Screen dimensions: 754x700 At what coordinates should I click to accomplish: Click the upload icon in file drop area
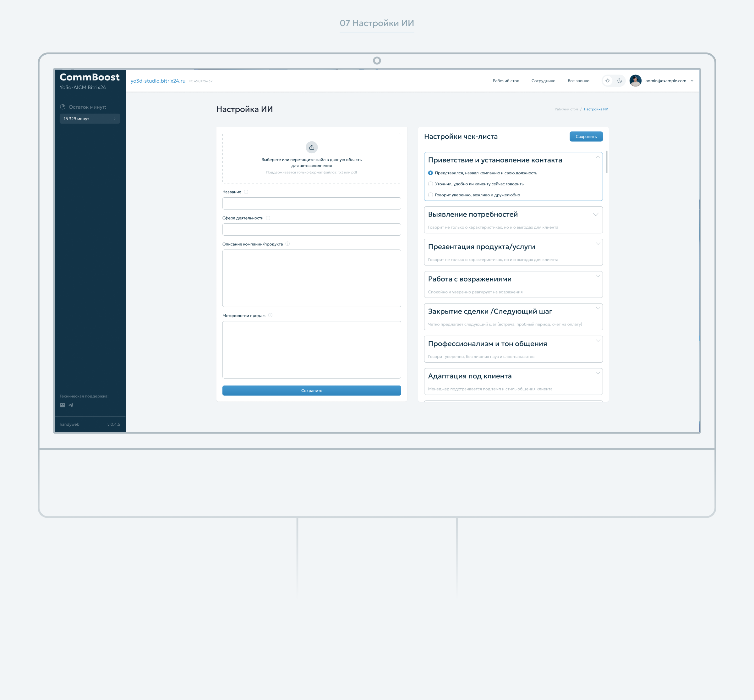click(312, 147)
